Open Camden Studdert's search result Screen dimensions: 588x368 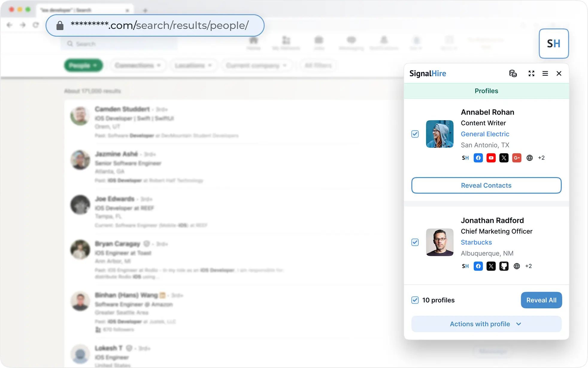coord(122,109)
